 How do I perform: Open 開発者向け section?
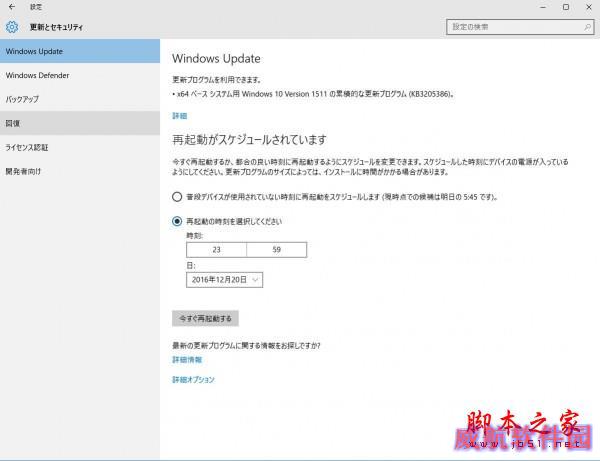coord(80,171)
